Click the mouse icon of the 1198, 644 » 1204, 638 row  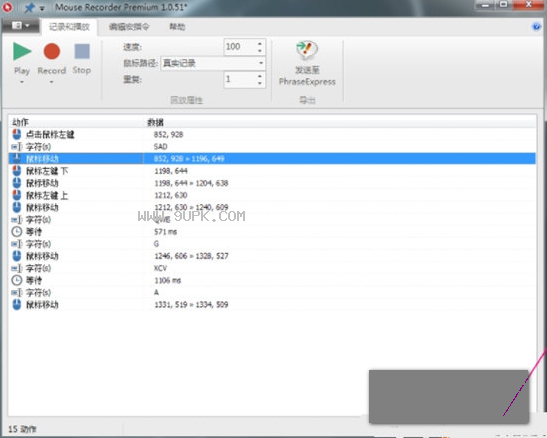(17, 183)
